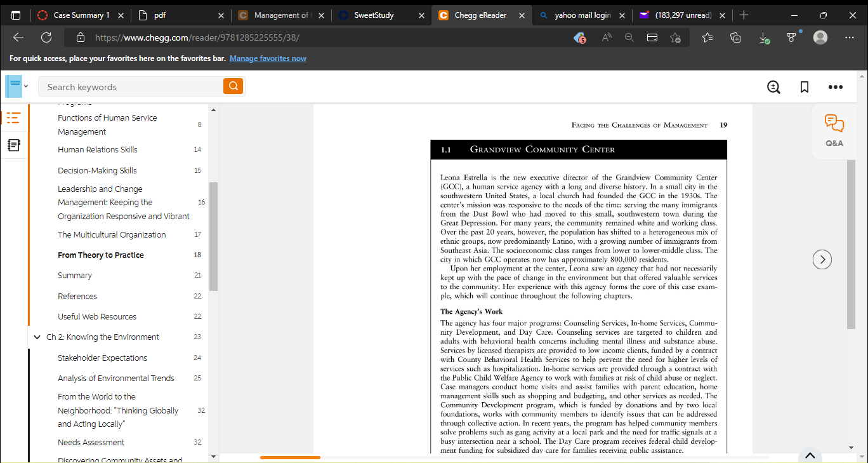Click the book page vertical scrollbar
This screenshot has height=463, width=868.
[x=851, y=245]
